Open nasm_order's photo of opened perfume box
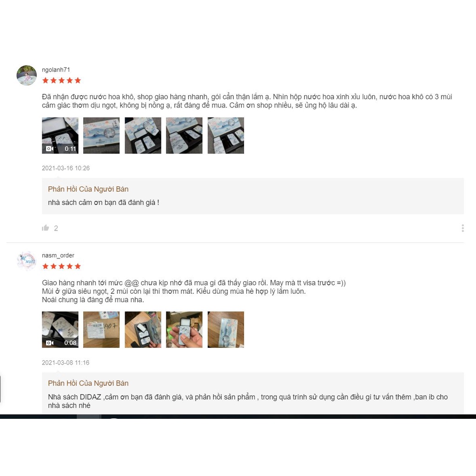 coord(143,330)
